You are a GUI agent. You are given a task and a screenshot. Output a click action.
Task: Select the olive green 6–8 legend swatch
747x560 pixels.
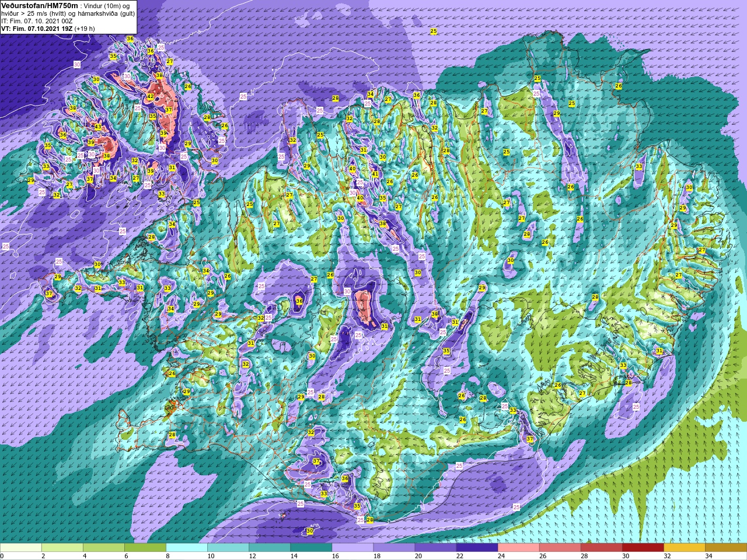click(145, 547)
